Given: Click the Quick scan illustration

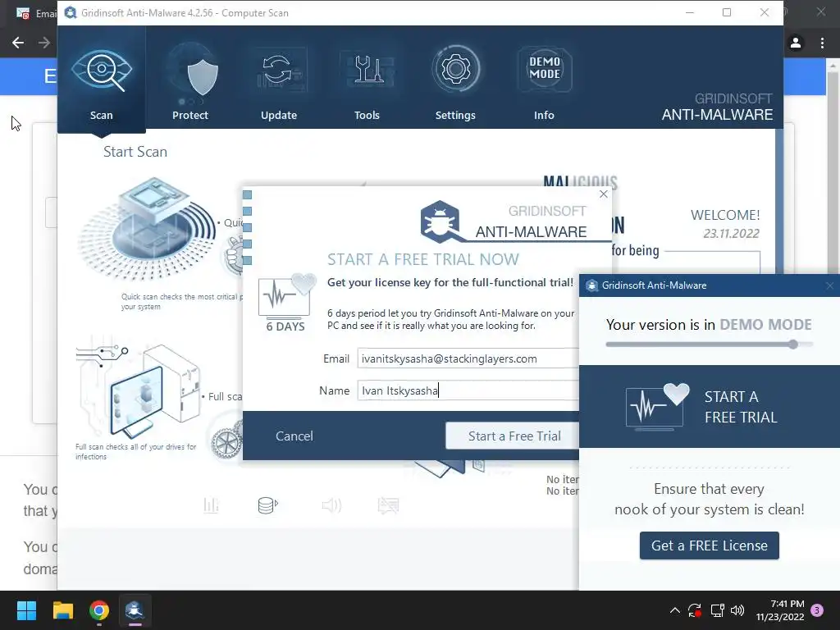Looking at the screenshot, I should [148, 230].
